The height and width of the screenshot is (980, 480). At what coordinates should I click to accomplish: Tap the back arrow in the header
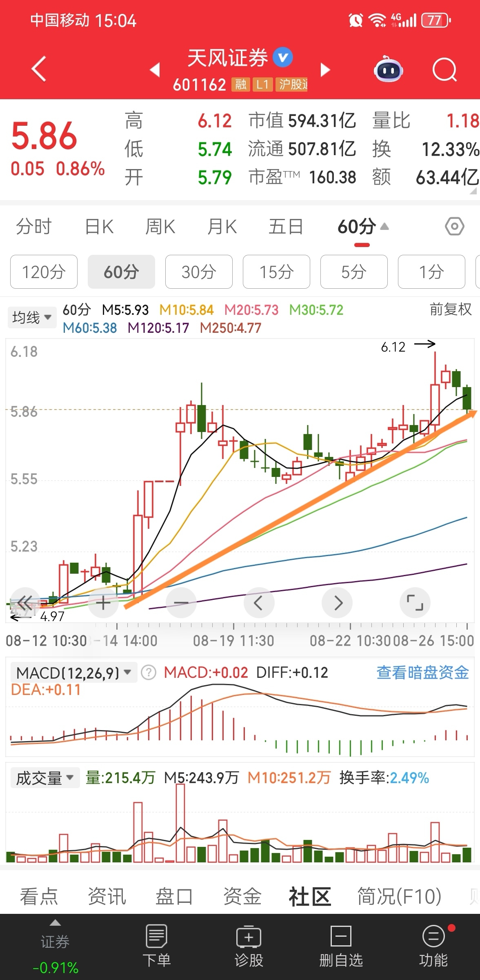point(39,69)
